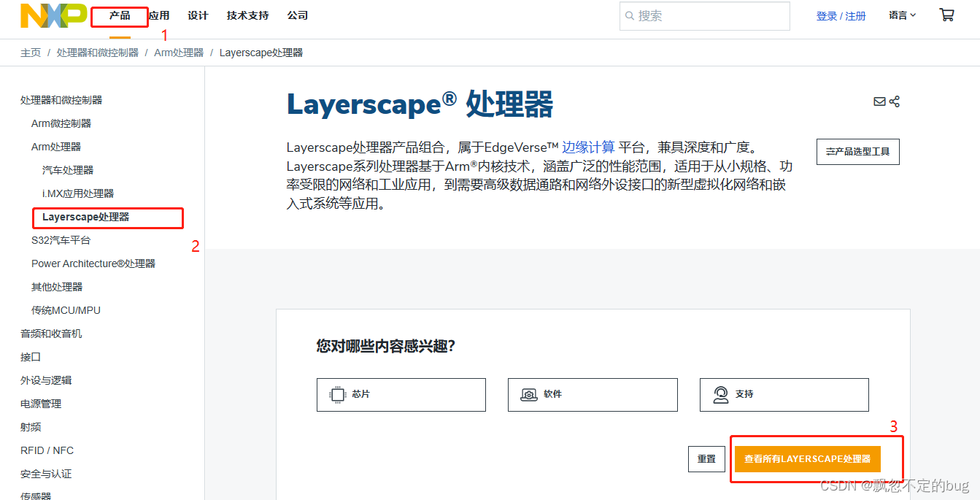Expand the Arm处理器 sidebar category
Viewport: 980px width, 500px height.
[x=56, y=146]
